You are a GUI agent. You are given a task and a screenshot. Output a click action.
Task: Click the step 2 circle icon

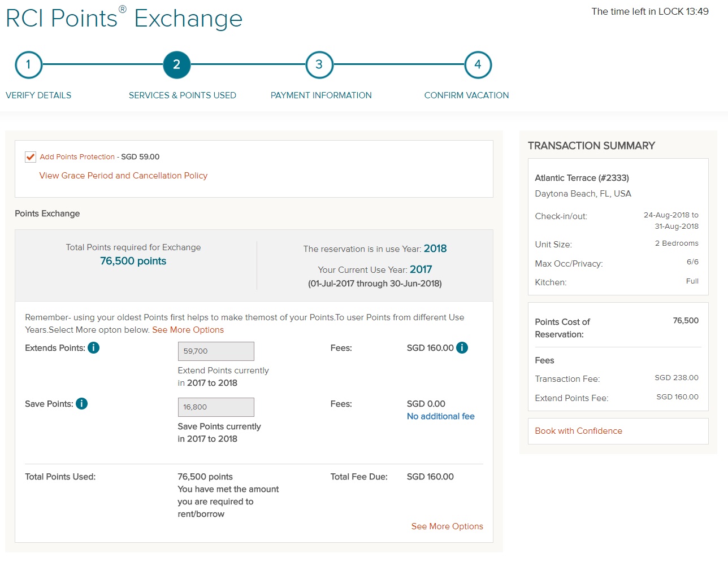177,65
